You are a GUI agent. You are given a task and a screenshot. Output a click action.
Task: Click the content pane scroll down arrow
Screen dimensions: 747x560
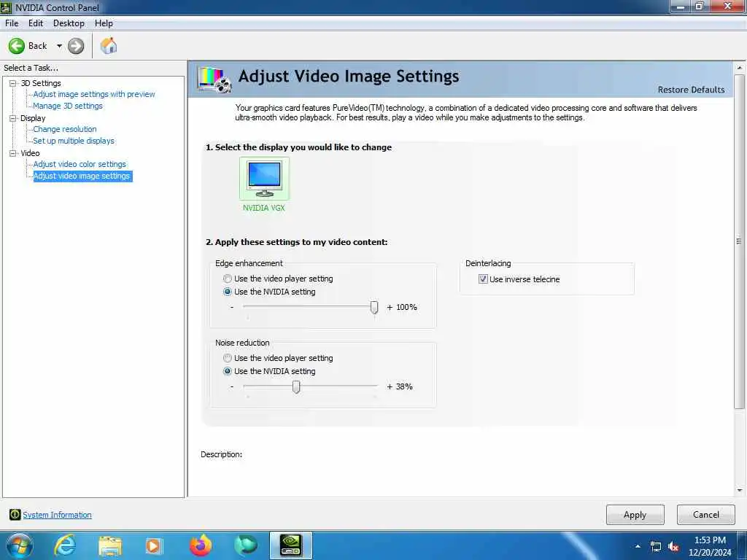pyautogui.click(x=740, y=491)
